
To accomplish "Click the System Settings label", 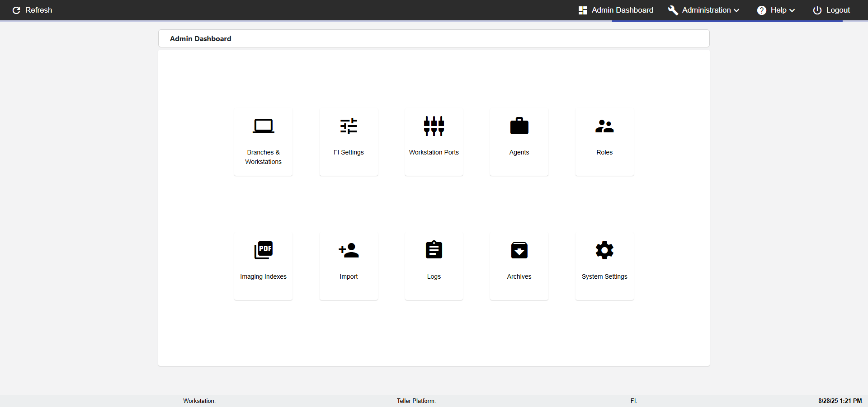I will 604,276.
